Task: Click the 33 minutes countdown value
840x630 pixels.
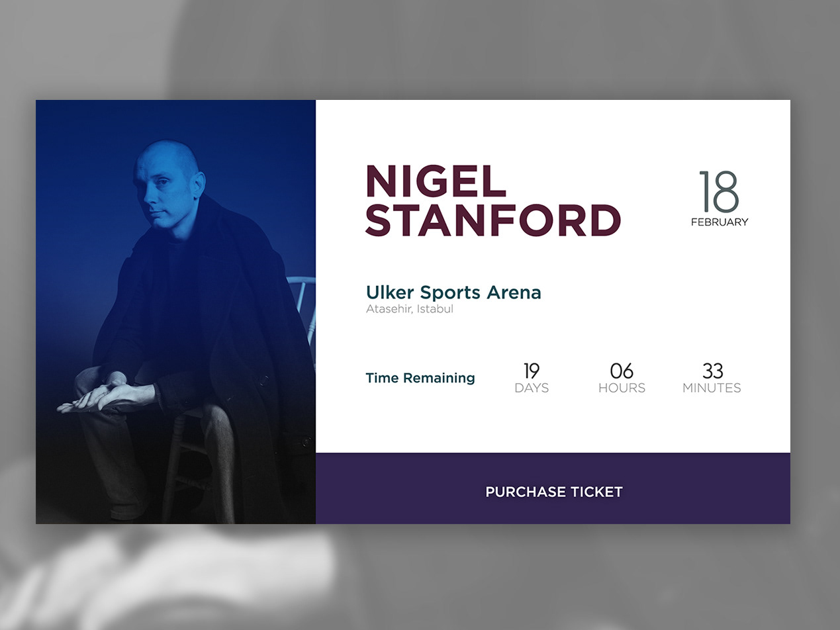Action: (712, 371)
